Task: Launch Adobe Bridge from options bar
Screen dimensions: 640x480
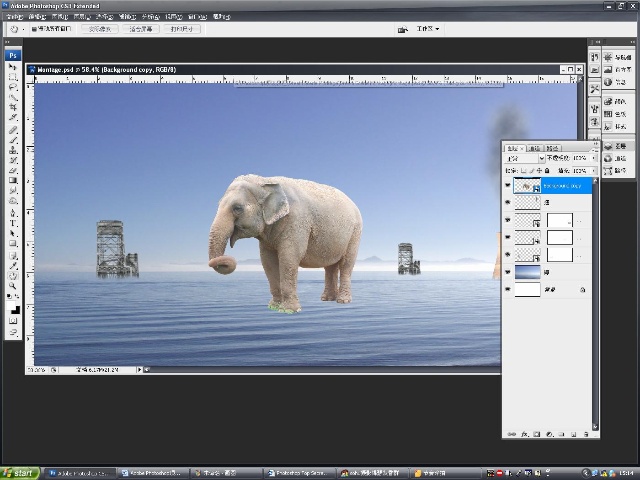Action: click(x=402, y=29)
